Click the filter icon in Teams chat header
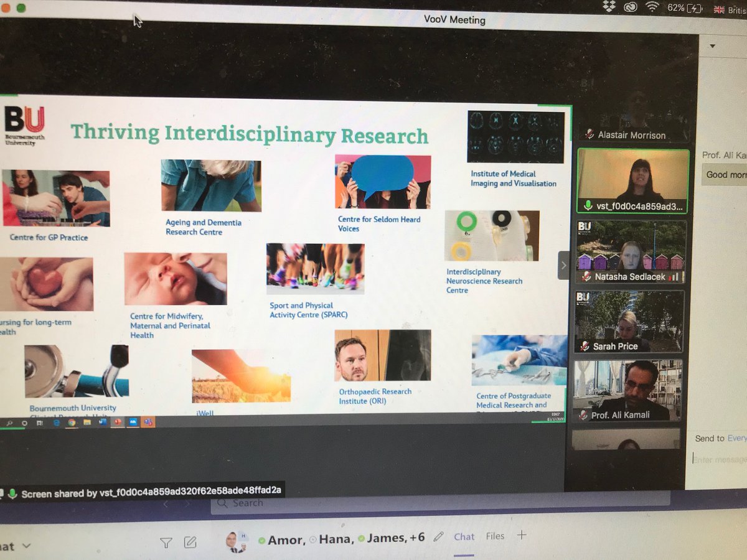This screenshot has width=747, height=560. pyautogui.click(x=166, y=543)
